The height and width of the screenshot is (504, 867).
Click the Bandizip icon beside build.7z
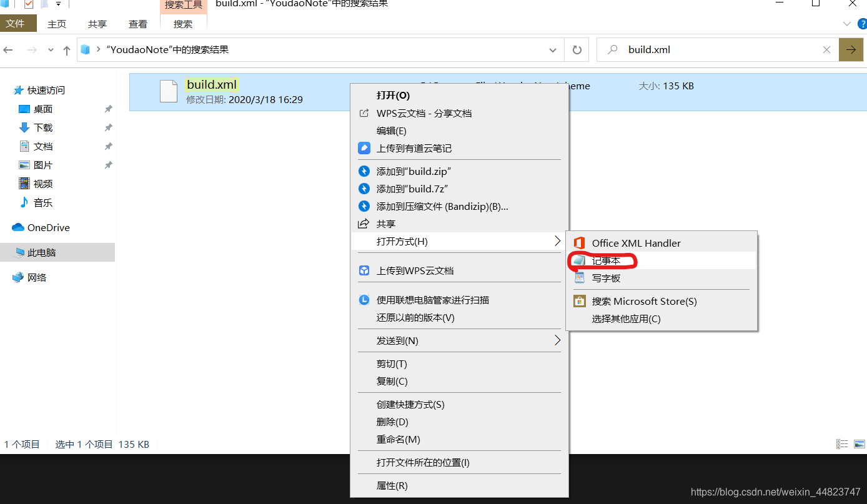tap(364, 189)
